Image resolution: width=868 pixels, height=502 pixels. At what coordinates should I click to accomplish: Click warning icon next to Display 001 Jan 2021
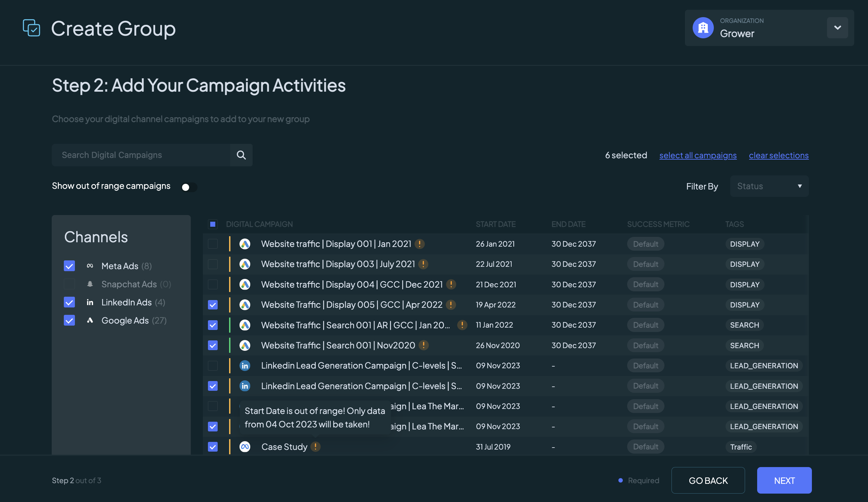coord(419,244)
